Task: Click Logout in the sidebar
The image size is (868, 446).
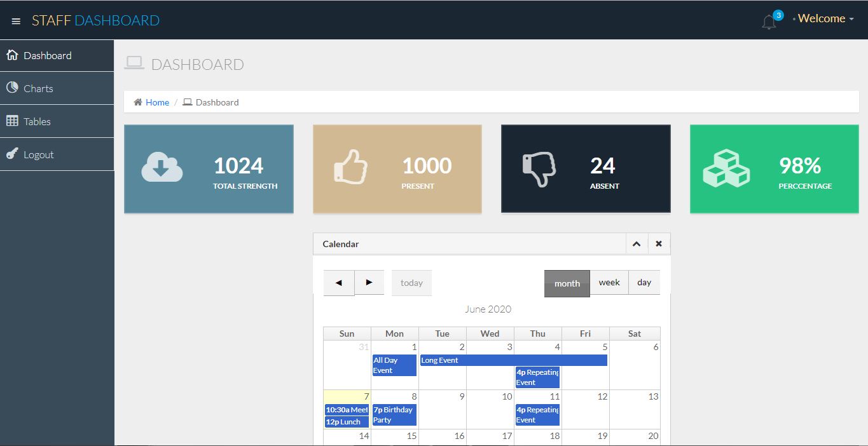Action: coord(38,154)
